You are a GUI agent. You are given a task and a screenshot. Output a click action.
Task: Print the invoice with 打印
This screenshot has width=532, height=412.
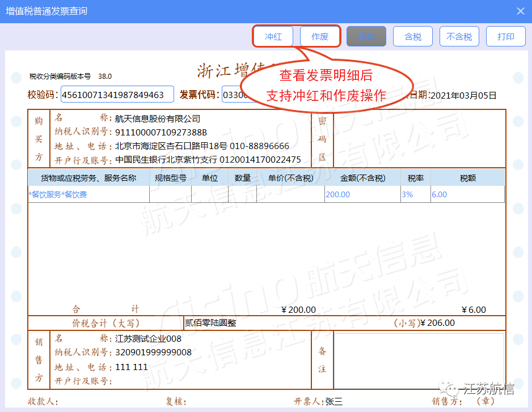505,36
